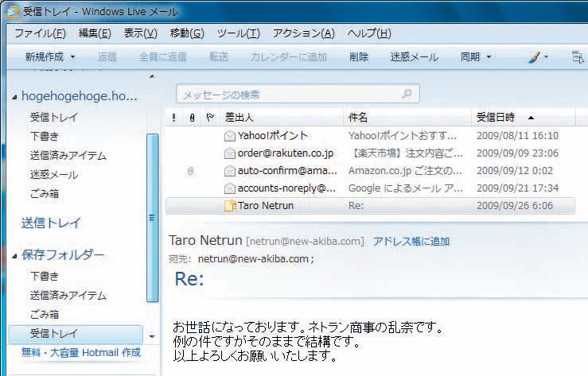Open the 編集(E) menu
Image resolution: width=588 pixels, height=376 pixels.
(x=95, y=33)
